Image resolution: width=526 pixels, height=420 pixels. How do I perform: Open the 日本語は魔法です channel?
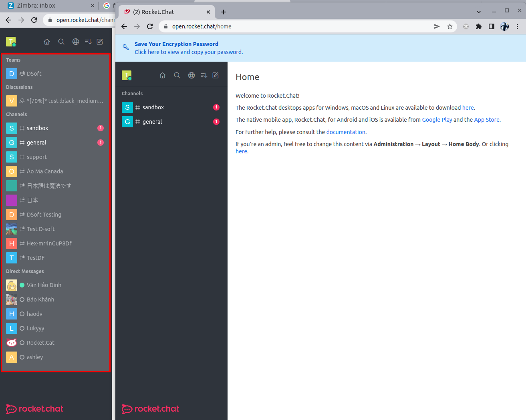[x=56, y=186]
